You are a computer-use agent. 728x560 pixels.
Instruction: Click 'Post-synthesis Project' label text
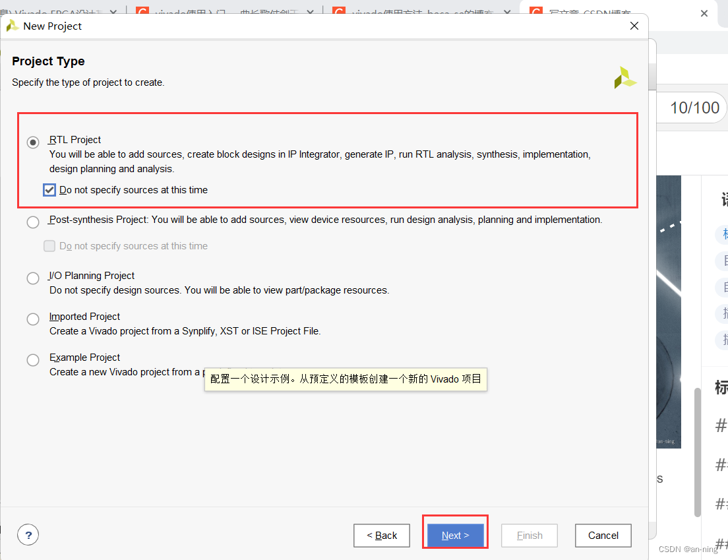coord(98,220)
